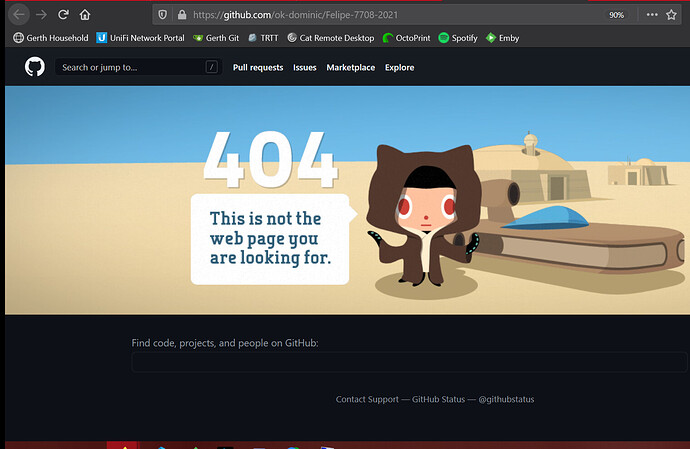Open the GitHub Status link

point(438,399)
